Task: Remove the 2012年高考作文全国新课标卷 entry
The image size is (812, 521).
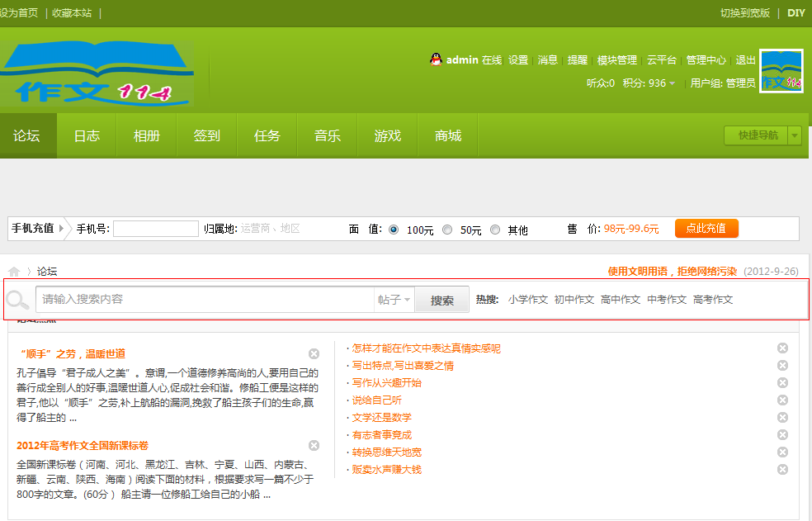Action: 314,445
